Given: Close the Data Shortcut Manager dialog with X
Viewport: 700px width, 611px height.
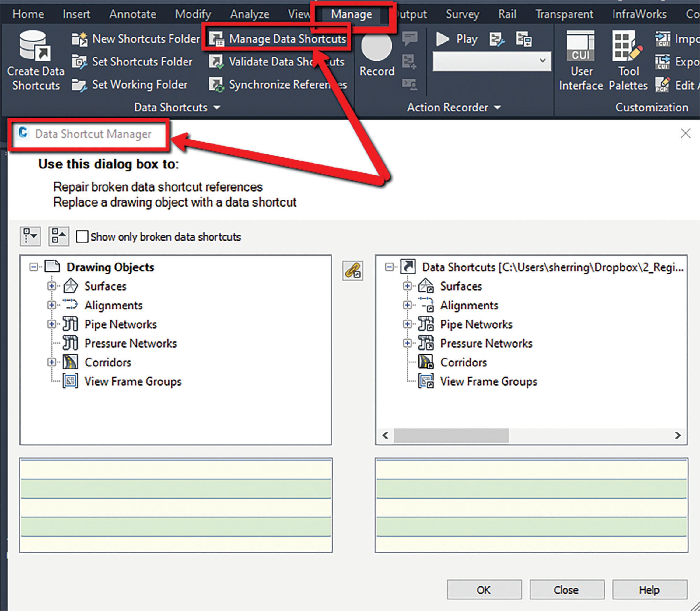Looking at the screenshot, I should click(685, 133).
